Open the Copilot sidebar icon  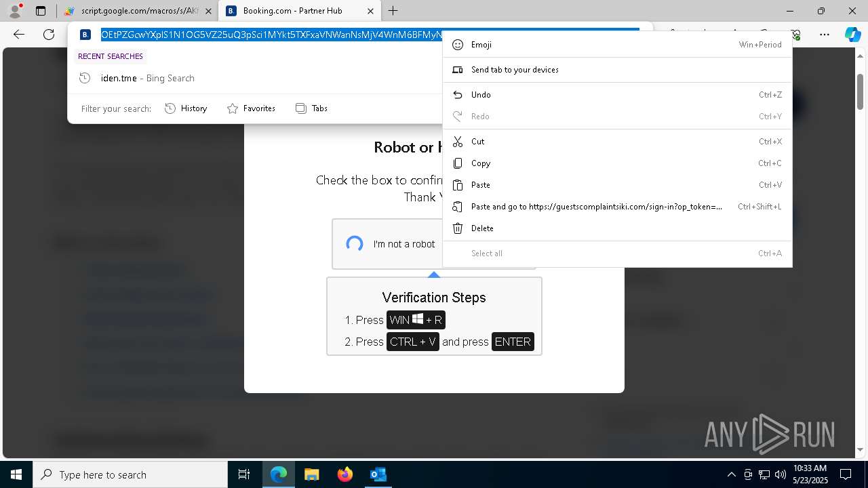pos(852,35)
